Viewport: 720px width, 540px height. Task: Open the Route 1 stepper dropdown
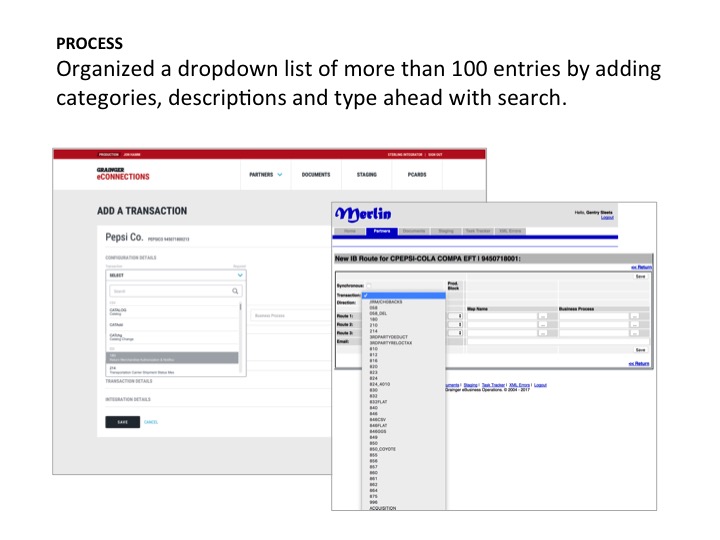click(456, 316)
